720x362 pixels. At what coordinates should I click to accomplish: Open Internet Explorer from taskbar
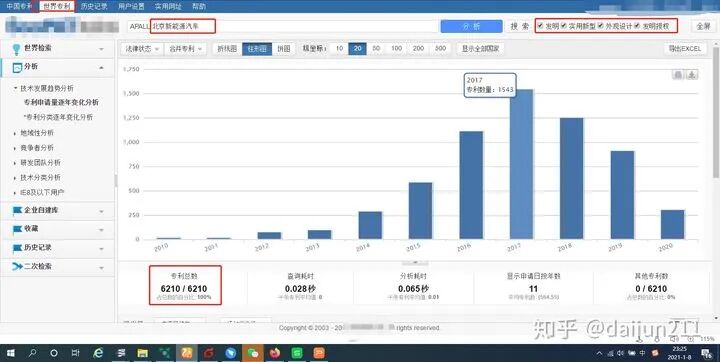(x=98, y=353)
